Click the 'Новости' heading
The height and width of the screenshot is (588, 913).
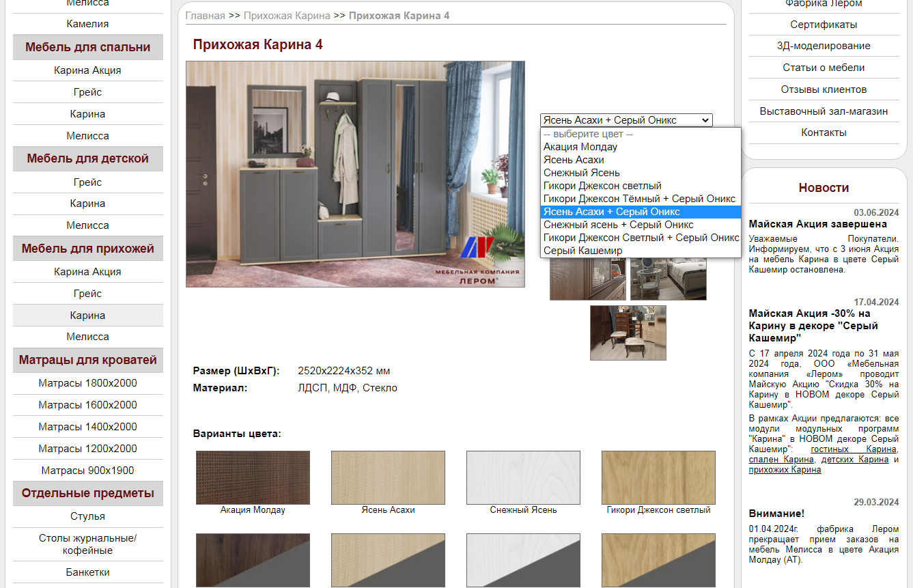pos(824,188)
